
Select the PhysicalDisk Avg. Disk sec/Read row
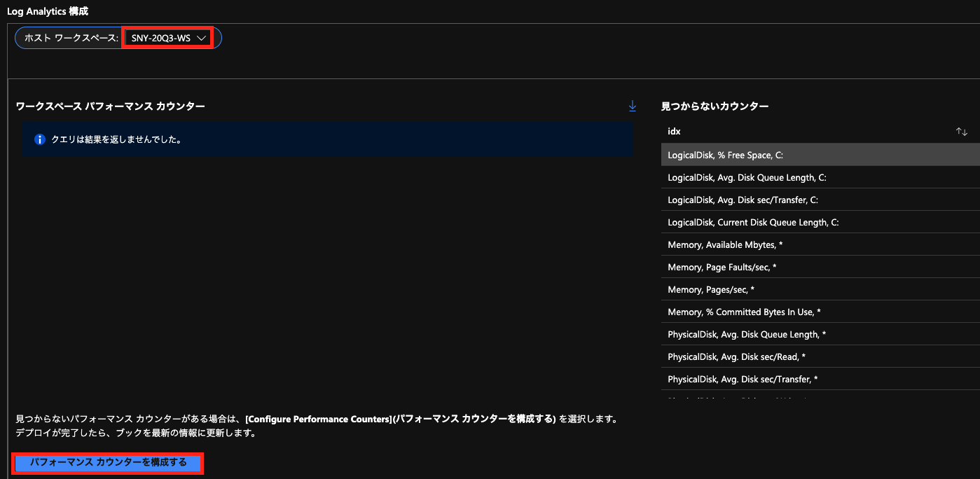[x=771, y=356]
